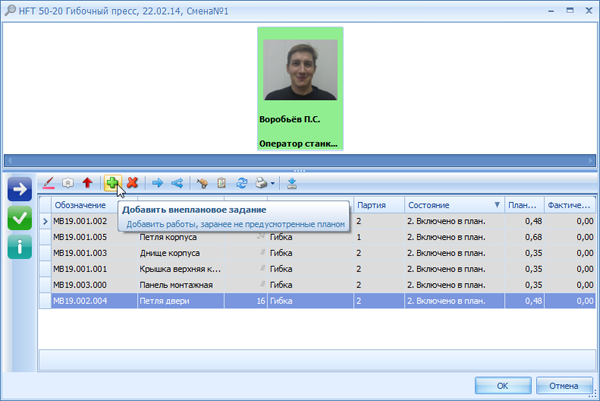Click the scrollbar right arrow
600x401 pixels.
point(591,161)
